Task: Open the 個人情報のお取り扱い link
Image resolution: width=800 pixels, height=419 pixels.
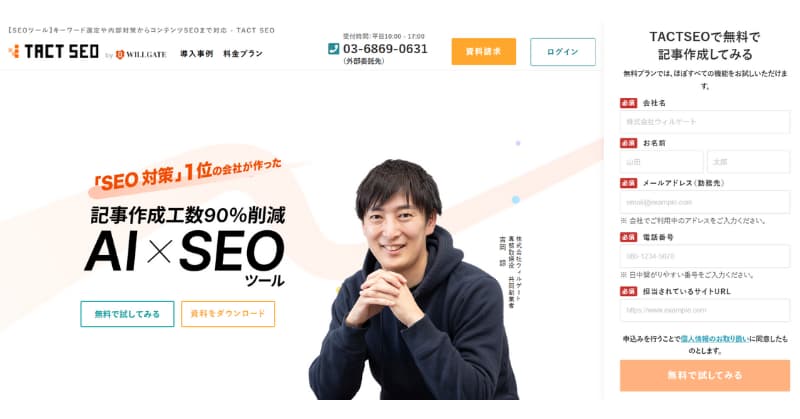Action: [x=714, y=338]
